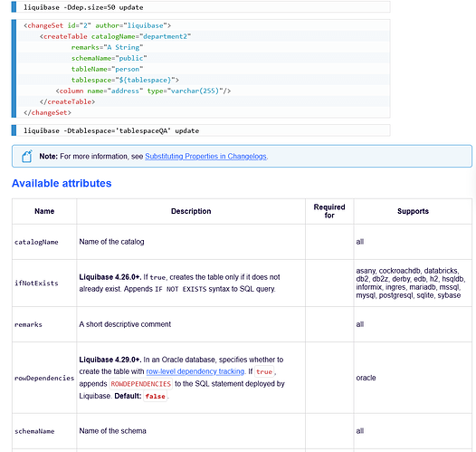The image size is (476, 452).
Task: Select the schemaName attribute cell
Action: point(44,431)
